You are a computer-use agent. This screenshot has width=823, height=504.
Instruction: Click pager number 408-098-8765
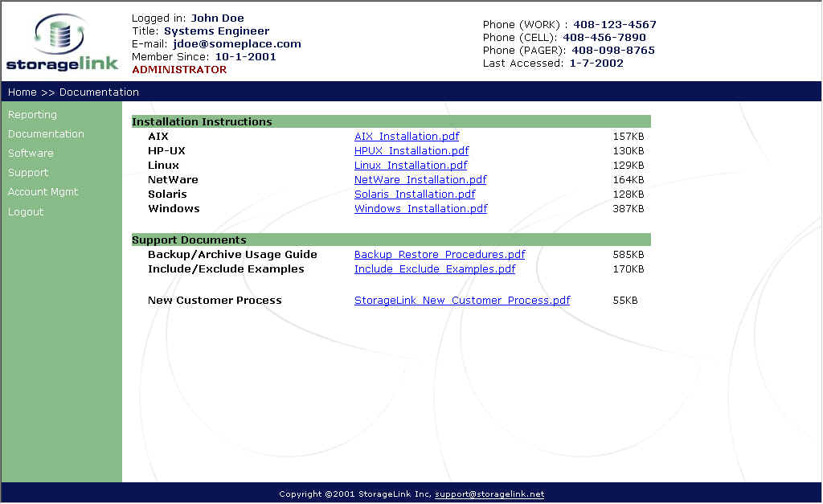point(613,51)
